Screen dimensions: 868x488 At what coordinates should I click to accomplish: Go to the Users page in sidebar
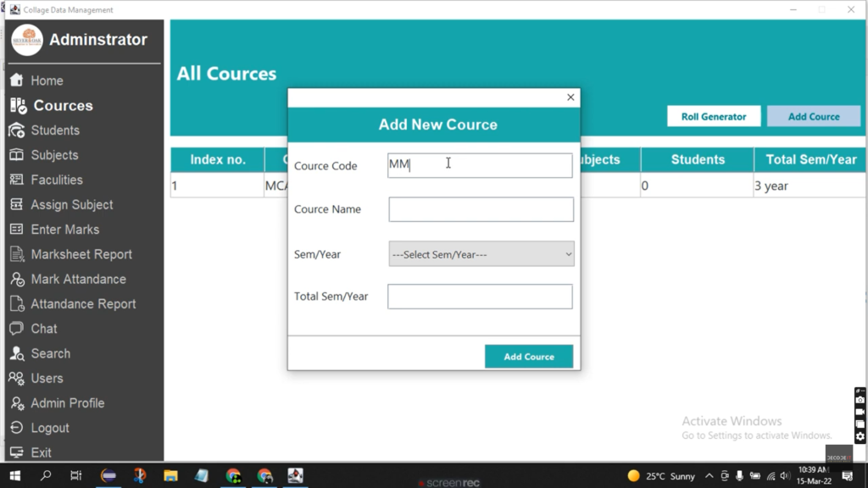47,379
